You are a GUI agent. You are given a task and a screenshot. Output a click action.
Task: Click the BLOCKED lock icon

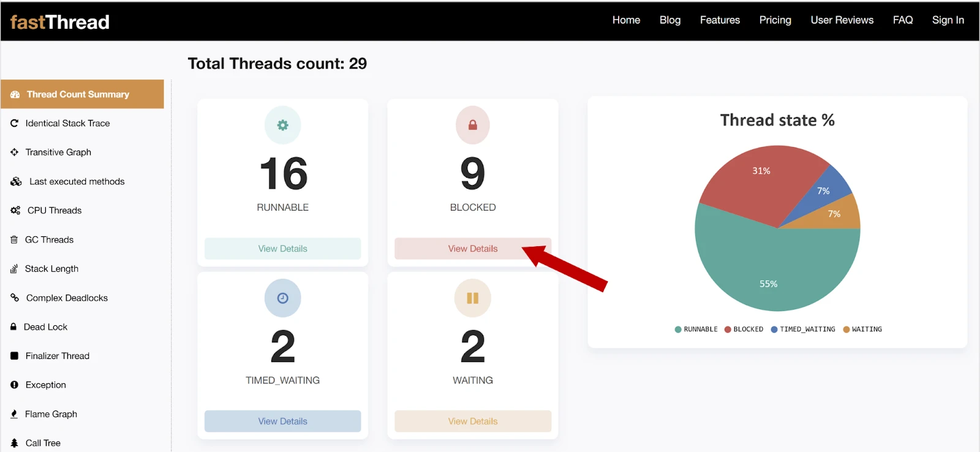[x=472, y=125]
